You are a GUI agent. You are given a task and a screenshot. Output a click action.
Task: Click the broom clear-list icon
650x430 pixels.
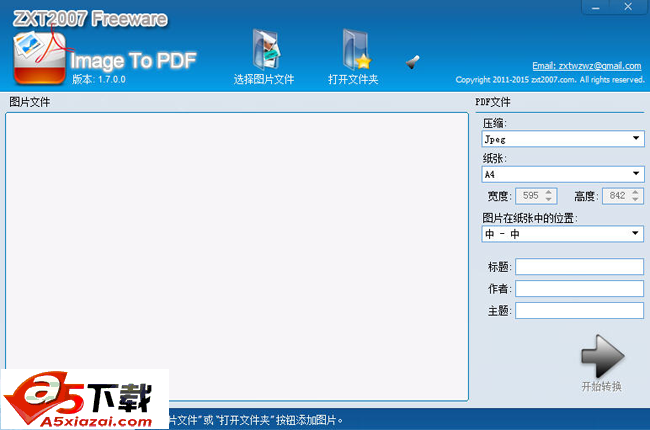[413, 62]
